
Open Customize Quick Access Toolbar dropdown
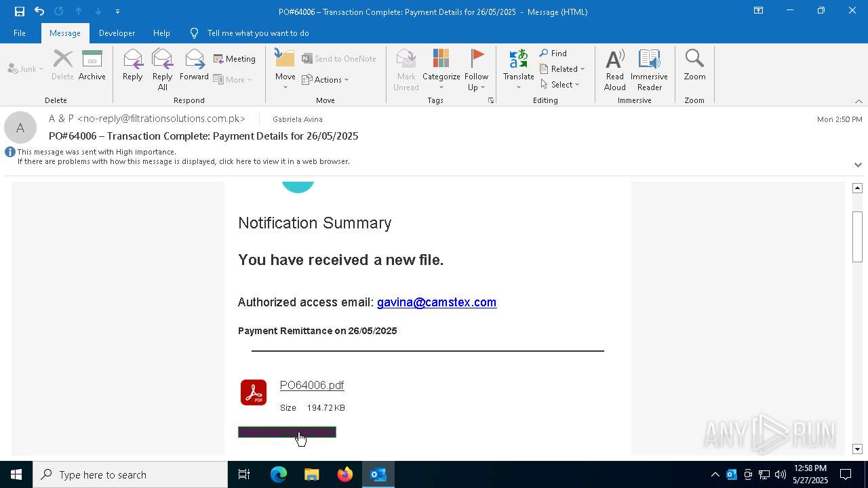pos(117,12)
